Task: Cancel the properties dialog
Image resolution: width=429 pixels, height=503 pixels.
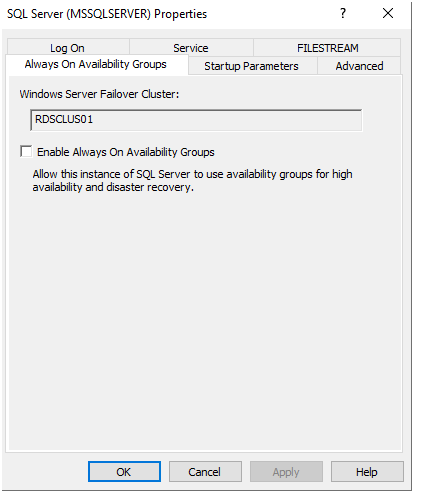Action: [205, 472]
